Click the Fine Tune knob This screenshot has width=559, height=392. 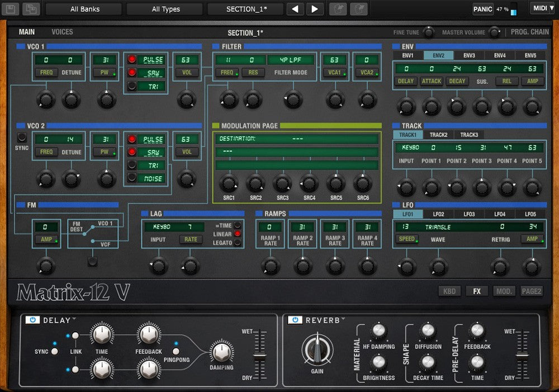coord(429,32)
